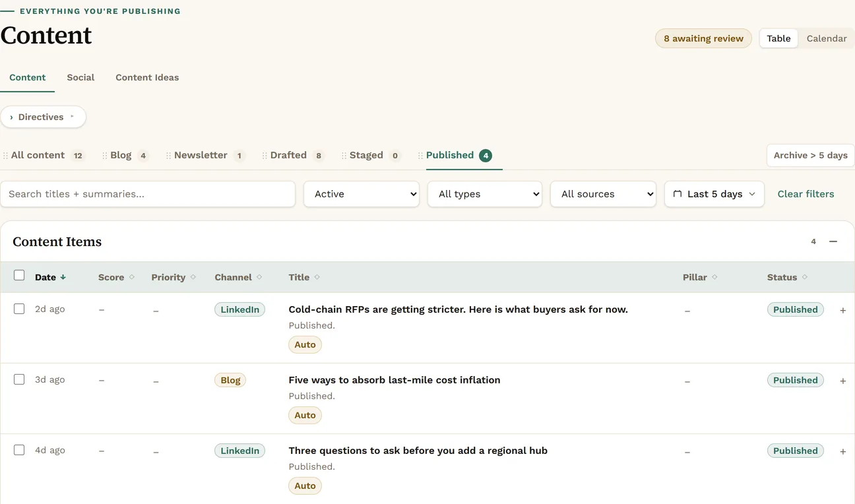The height and width of the screenshot is (504, 855).
Task: Collapse Content Items panel with minus icon
Action: click(833, 241)
